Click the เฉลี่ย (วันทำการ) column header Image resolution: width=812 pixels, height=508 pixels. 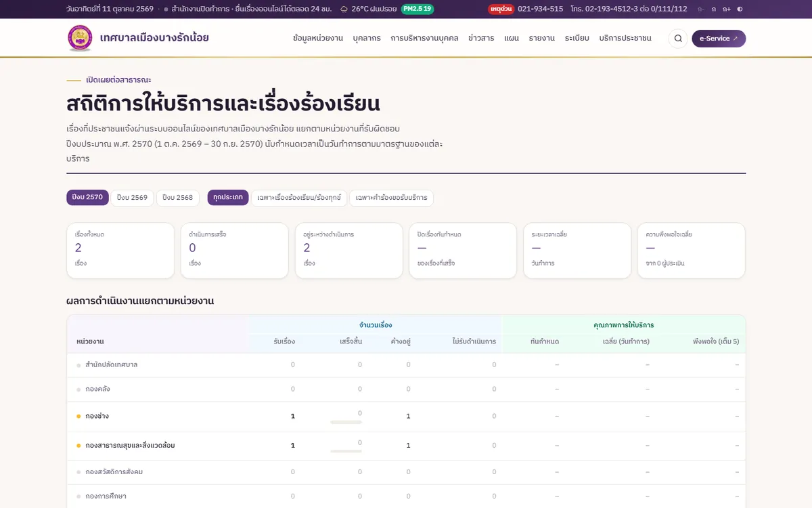coord(626,341)
